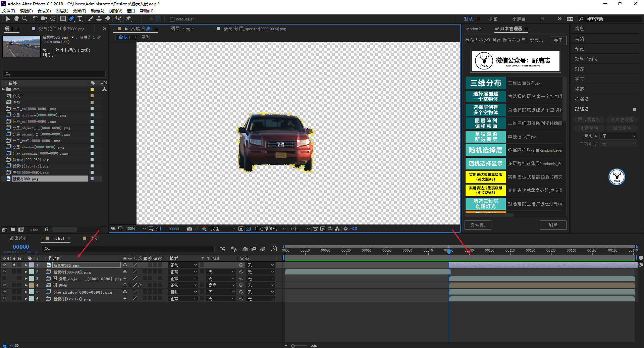Toggle mask and shape path visibility icon
644x348 pixels.
159,229
